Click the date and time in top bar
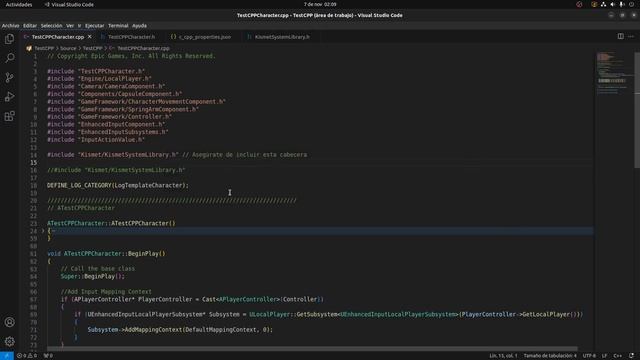Image resolution: width=640 pixels, height=360 pixels. pyautogui.click(x=320, y=4)
